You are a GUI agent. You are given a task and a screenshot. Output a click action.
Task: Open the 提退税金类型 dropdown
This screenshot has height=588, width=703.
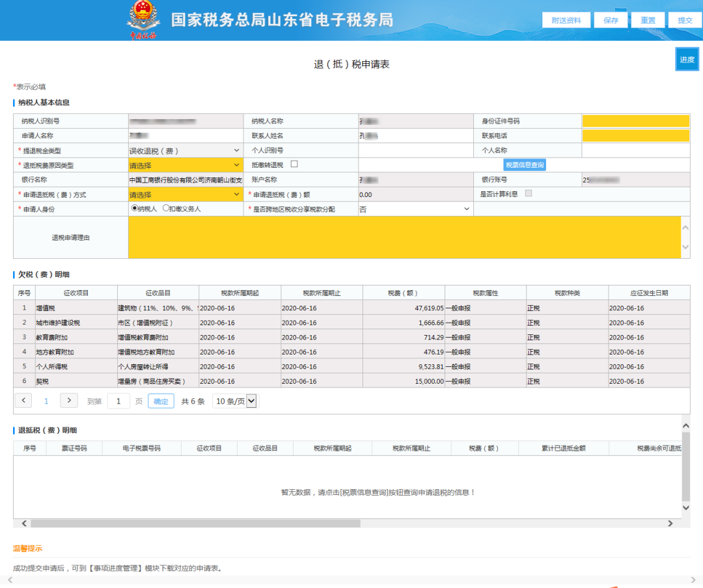coord(186,151)
